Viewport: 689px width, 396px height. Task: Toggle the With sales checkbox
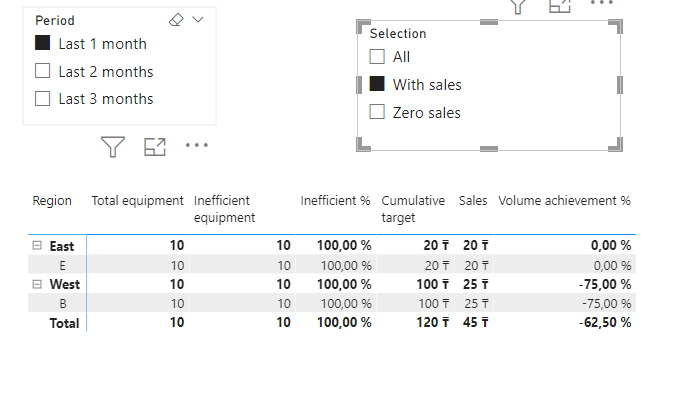click(377, 84)
